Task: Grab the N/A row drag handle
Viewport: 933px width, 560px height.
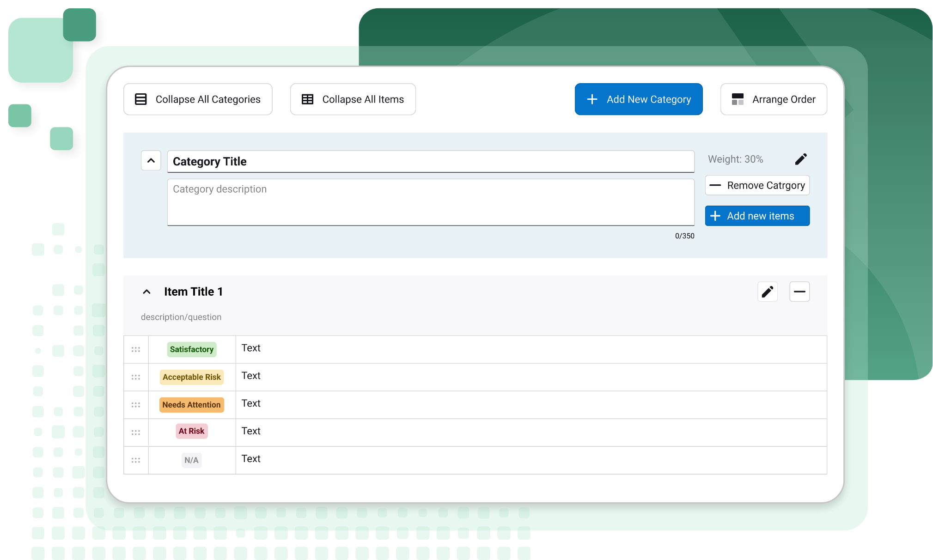Action: [135, 460]
